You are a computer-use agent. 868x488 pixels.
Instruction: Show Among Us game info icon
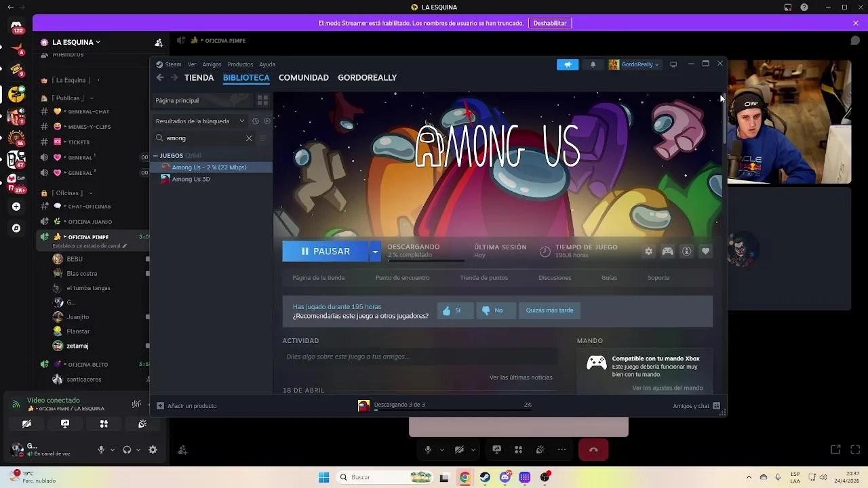[686, 251]
